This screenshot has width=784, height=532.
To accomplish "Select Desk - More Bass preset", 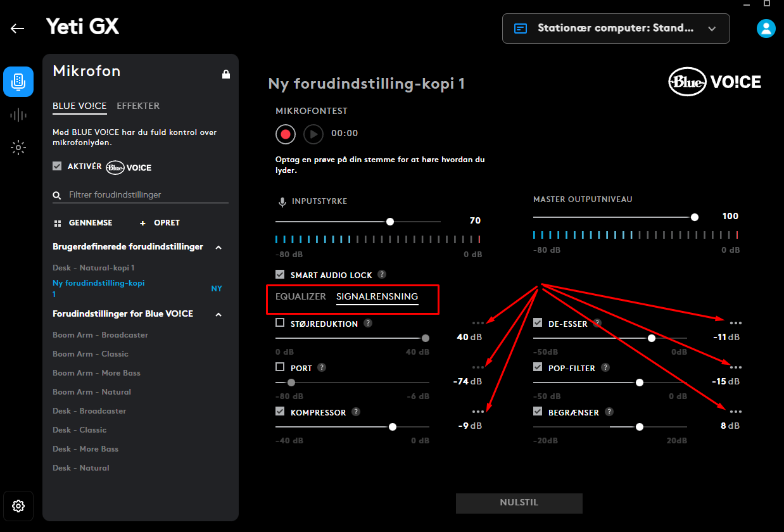I will [85, 449].
